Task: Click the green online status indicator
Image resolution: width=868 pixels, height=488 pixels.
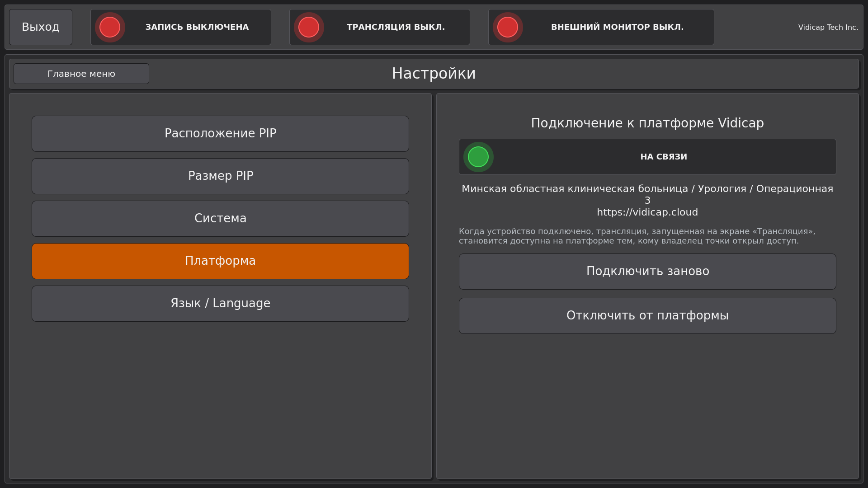Action: tap(478, 157)
